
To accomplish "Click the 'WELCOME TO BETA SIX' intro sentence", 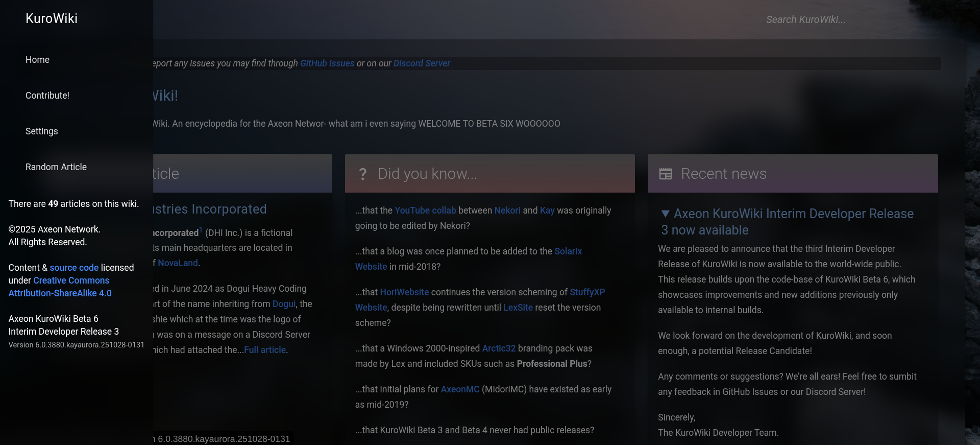I will [356, 124].
